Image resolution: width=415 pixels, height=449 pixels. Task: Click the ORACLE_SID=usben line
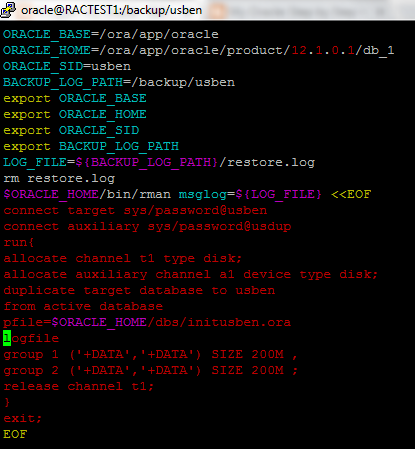67,66
